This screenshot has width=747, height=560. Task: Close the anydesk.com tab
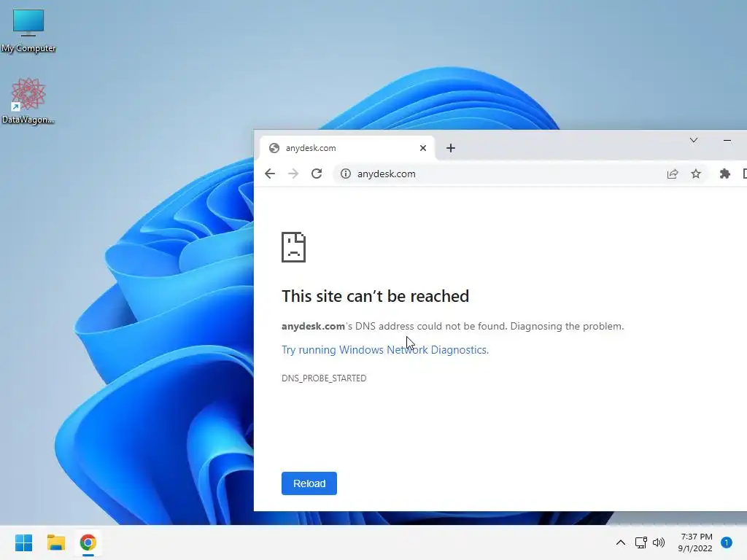point(422,148)
